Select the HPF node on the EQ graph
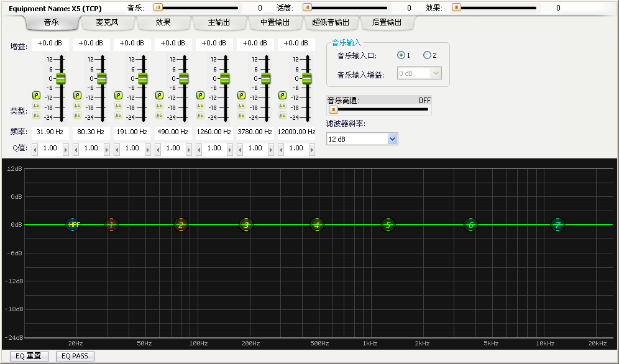This screenshot has height=364, width=619. 73,225
